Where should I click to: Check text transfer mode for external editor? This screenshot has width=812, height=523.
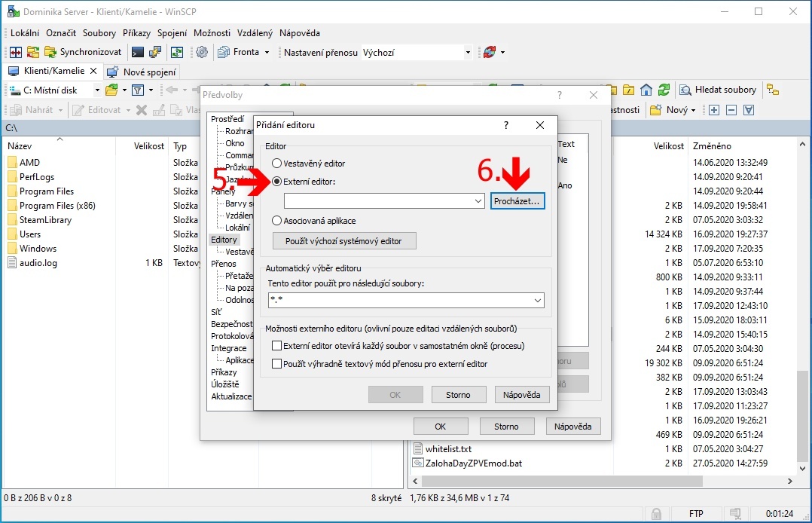tap(276, 364)
